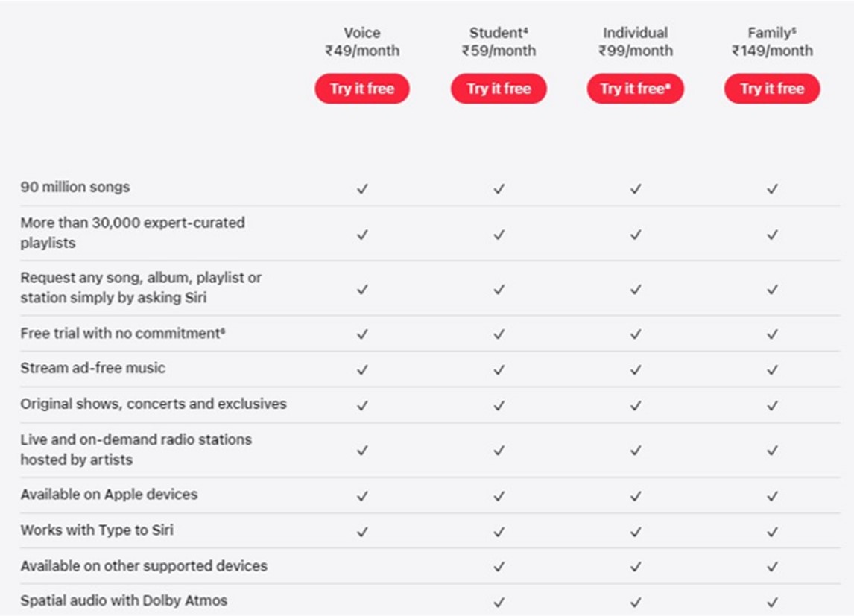Select the Family ₹149/month plan heading

tap(772, 42)
